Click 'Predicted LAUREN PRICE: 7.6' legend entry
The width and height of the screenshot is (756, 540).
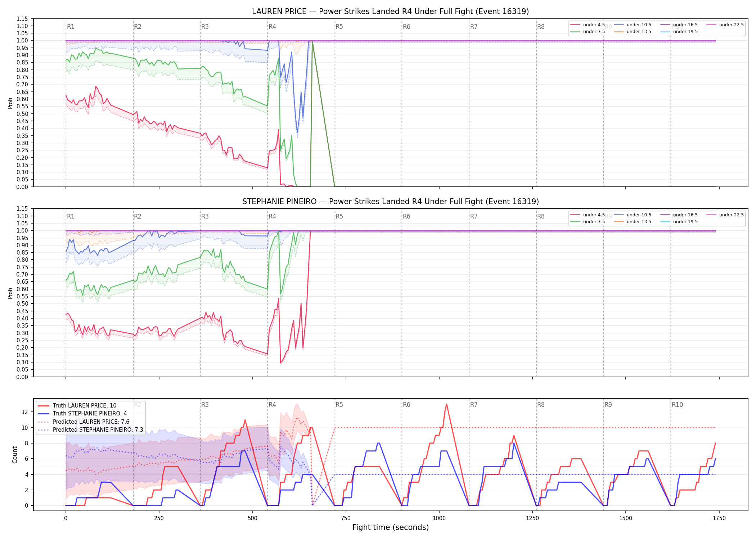click(84, 422)
